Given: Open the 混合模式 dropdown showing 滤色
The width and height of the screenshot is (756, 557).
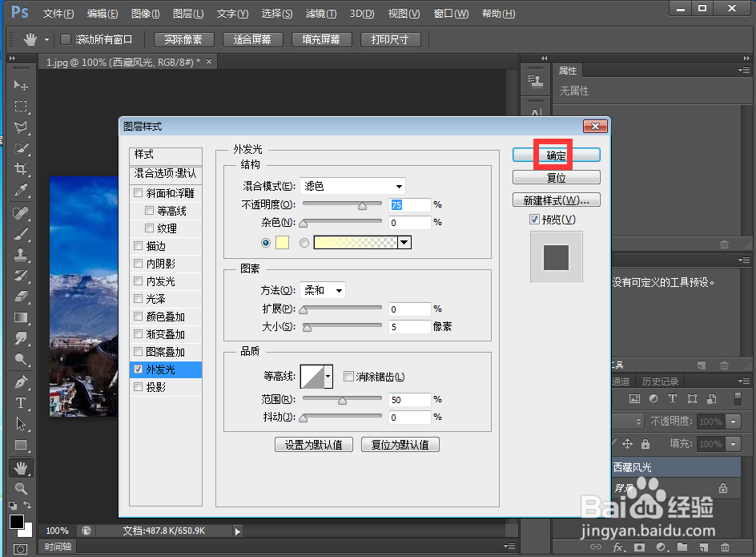Looking at the screenshot, I should pos(352,186).
